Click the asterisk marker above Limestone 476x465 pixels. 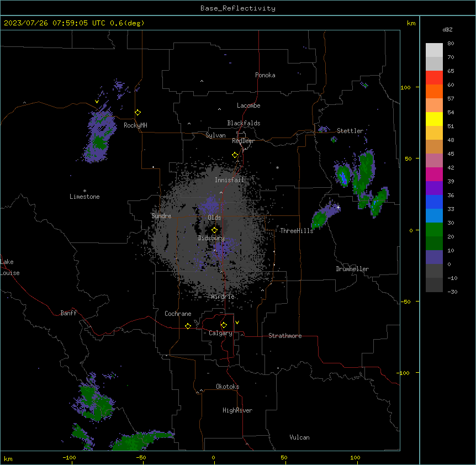click(84, 191)
